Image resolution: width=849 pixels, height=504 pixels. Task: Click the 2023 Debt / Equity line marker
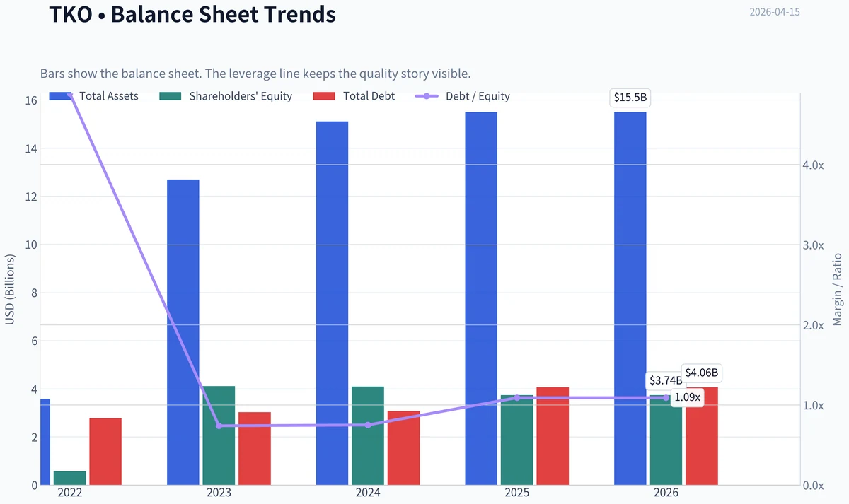[x=219, y=426]
